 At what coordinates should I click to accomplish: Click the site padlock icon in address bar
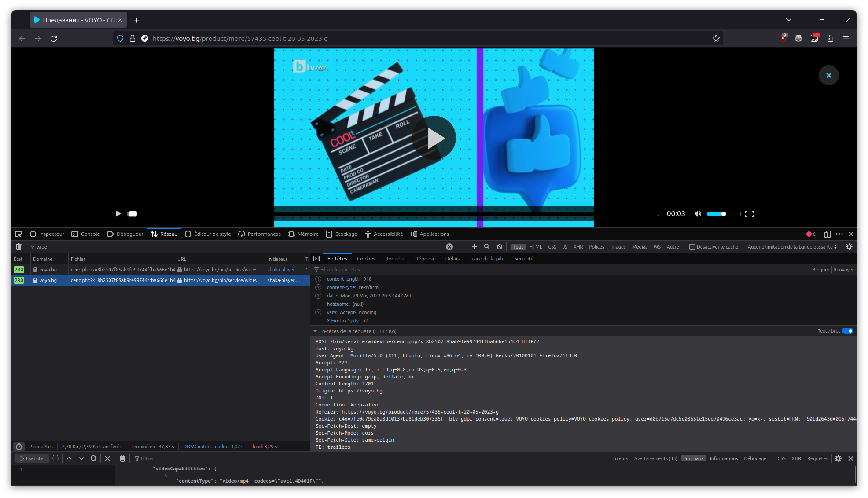click(132, 39)
